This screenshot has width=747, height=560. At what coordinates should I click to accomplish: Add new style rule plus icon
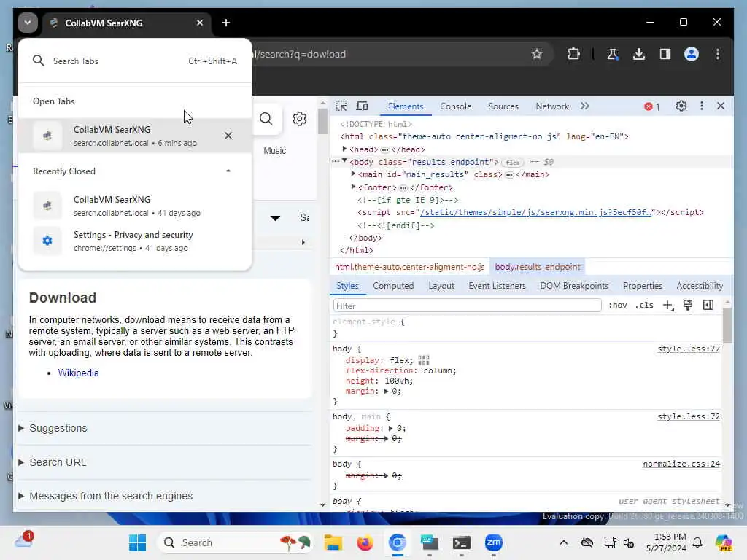pos(668,306)
